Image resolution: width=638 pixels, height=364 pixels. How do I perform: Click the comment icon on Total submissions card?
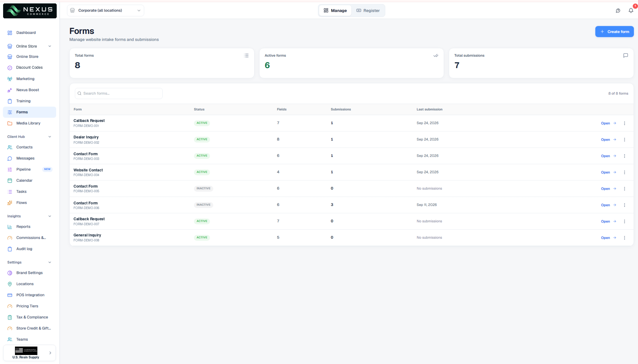(x=626, y=55)
